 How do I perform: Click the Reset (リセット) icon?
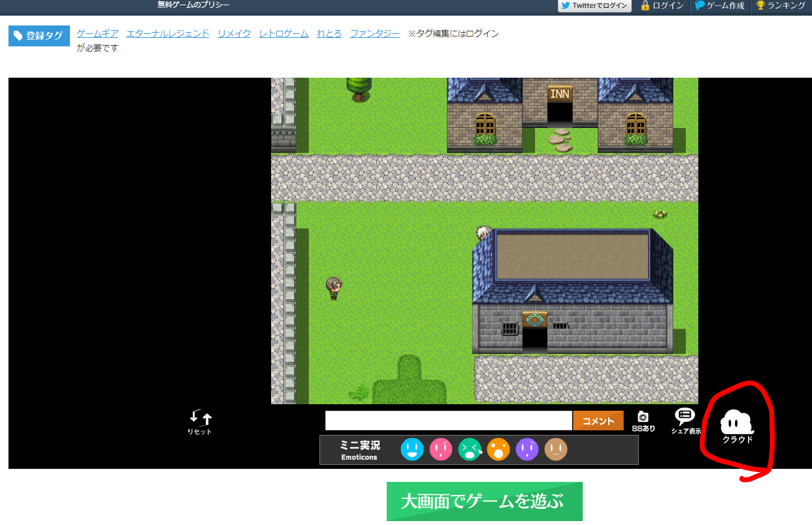200,422
